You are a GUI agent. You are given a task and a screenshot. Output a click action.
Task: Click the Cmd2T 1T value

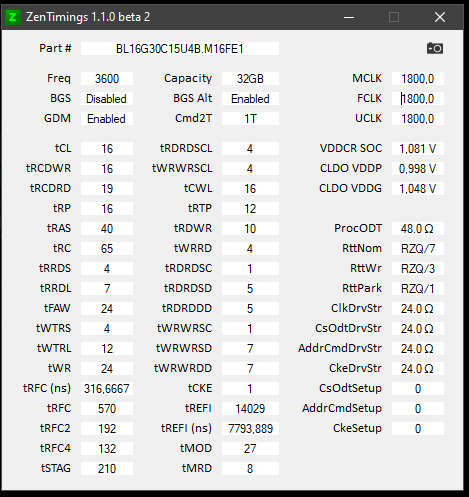coord(250,119)
